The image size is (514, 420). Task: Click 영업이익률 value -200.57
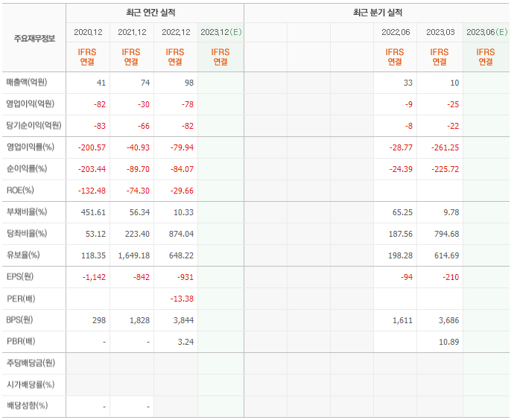92,147
